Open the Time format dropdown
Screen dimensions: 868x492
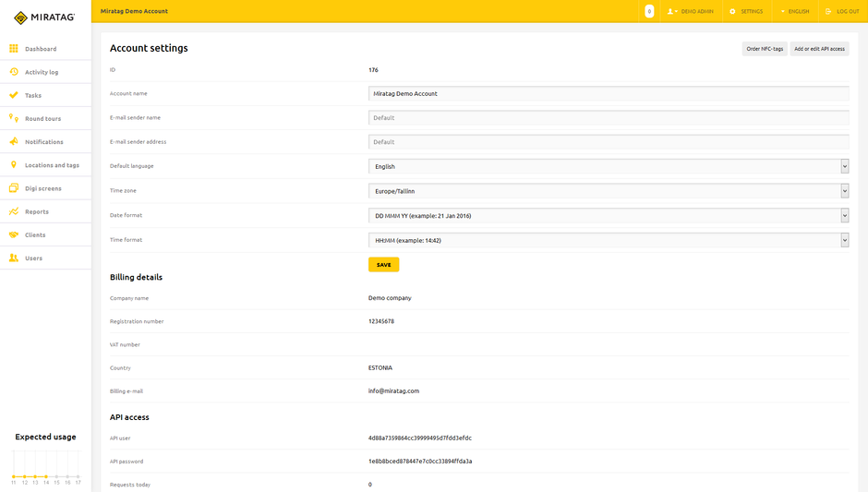(609, 240)
